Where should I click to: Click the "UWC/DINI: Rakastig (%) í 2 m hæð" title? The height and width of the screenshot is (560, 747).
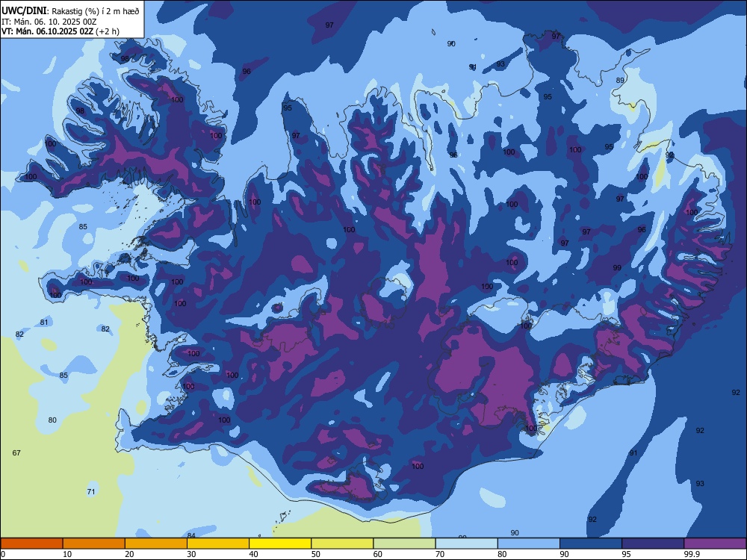coord(70,11)
